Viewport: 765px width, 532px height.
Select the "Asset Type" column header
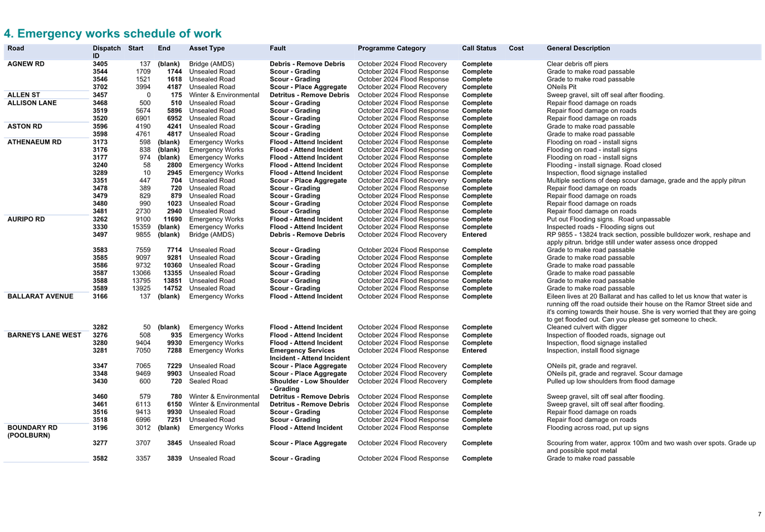tap(207, 48)
